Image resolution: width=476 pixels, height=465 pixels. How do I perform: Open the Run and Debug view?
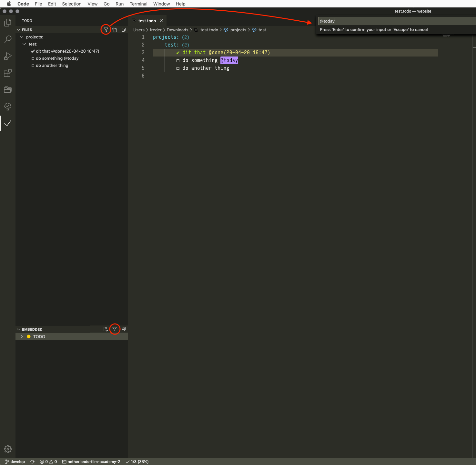[7, 56]
